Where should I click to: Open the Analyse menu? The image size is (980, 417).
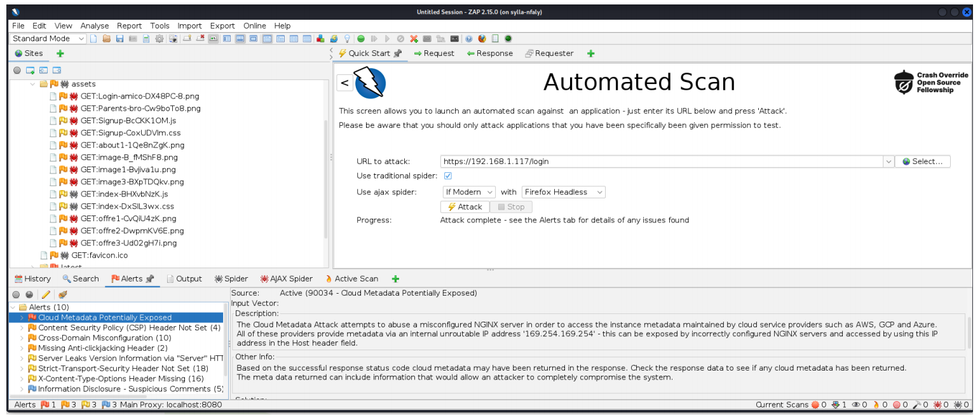point(95,26)
